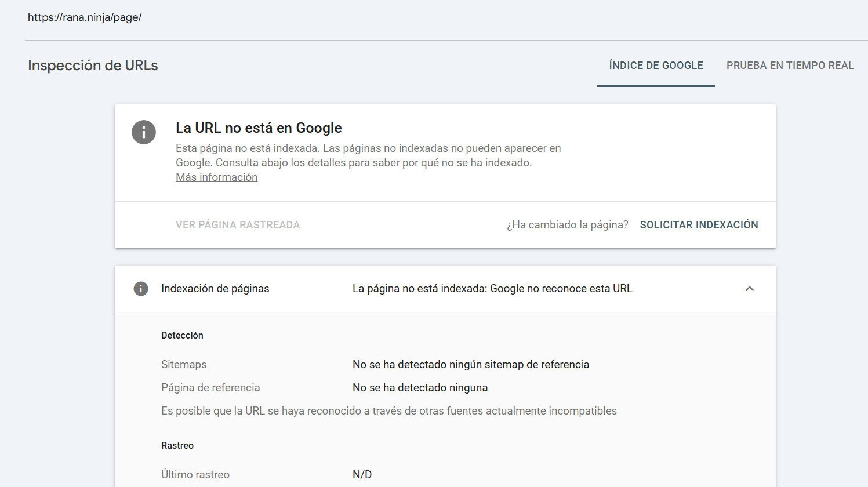868x487 pixels.
Task: Click the 'Rastreo' section heading
Action: [177, 445]
